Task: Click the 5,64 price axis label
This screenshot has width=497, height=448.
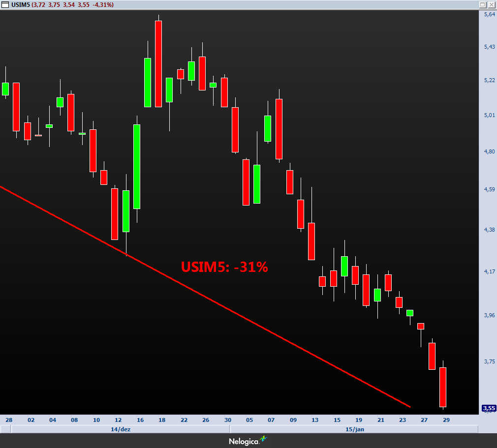Action: tap(489, 15)
